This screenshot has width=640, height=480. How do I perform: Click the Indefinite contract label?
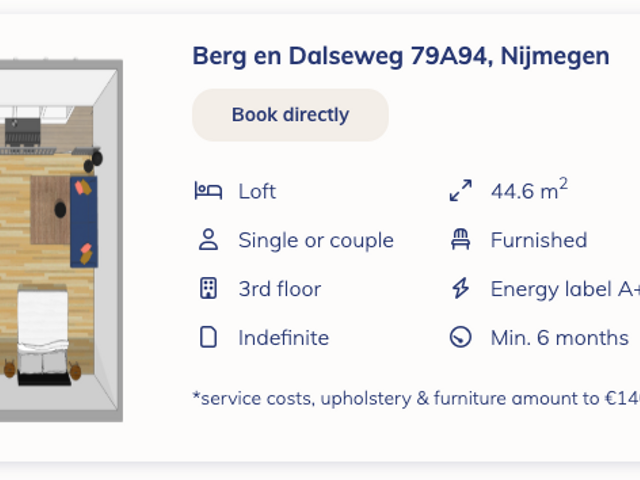point(283,338)
